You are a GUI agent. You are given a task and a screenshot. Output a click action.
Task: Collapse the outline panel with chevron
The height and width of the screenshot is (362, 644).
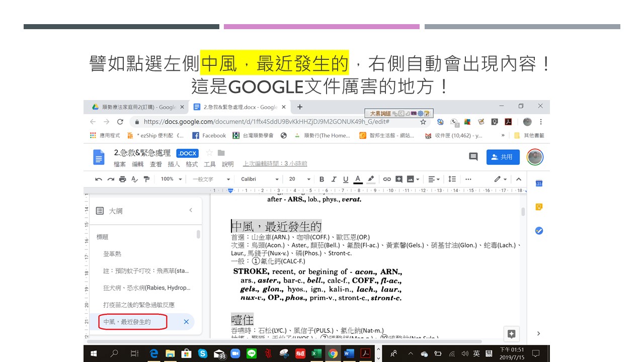191,210
